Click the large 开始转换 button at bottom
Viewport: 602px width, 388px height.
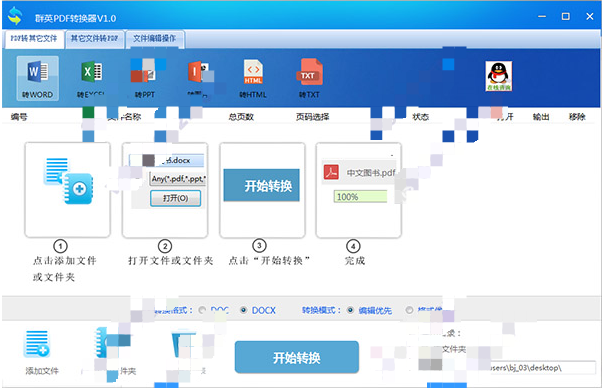pyautogui.click(x=297, y=357)
